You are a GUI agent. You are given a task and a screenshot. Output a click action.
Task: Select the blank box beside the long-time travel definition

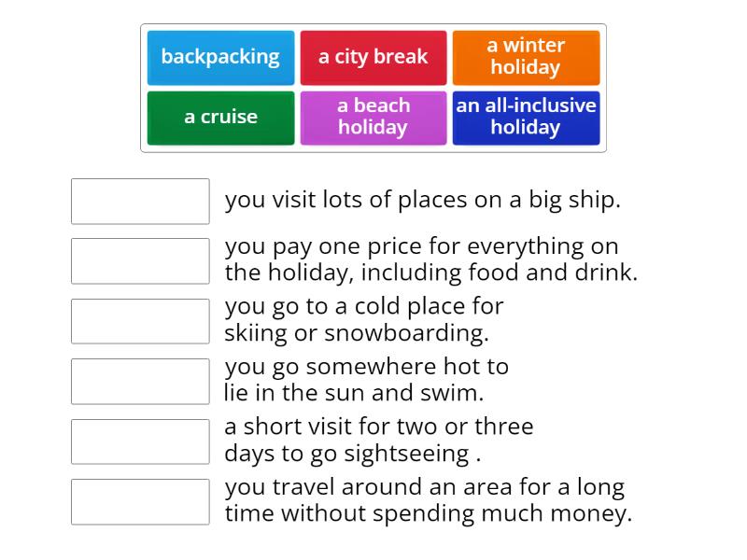[140, 501]
